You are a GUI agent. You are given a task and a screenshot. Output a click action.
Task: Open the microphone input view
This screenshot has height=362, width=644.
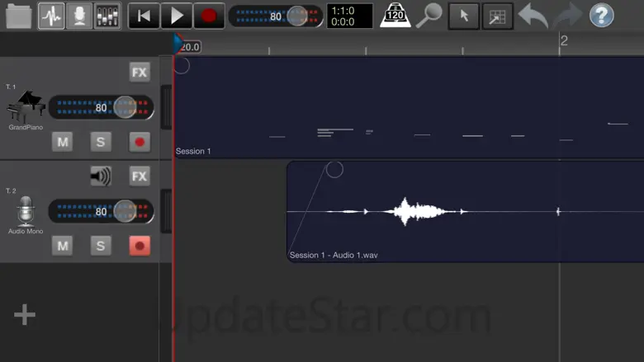click(80, 16)
